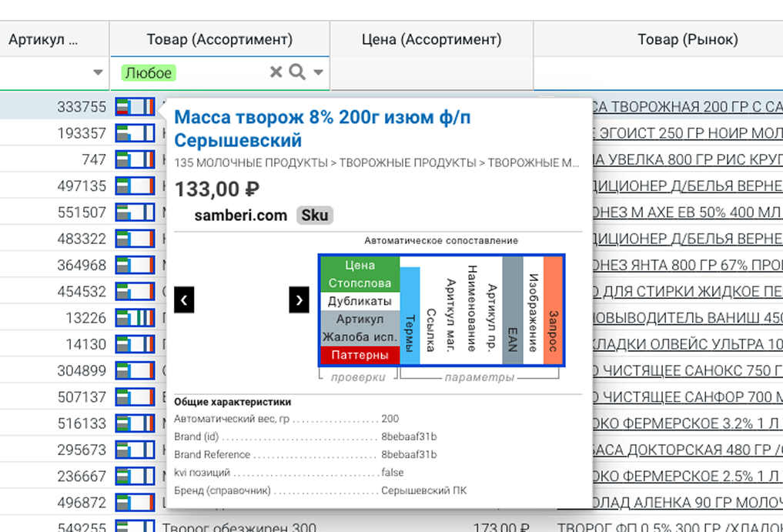Click the red Паттерны check block

coord(360,356)
